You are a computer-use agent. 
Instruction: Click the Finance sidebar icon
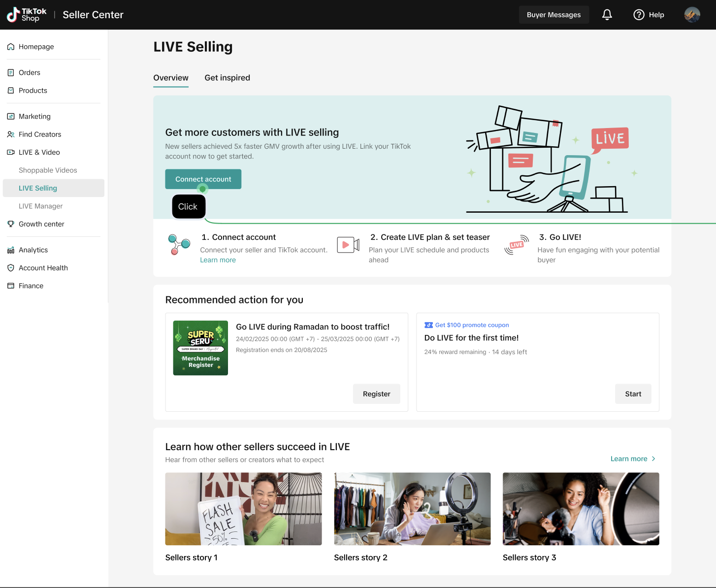click(11, 286)
